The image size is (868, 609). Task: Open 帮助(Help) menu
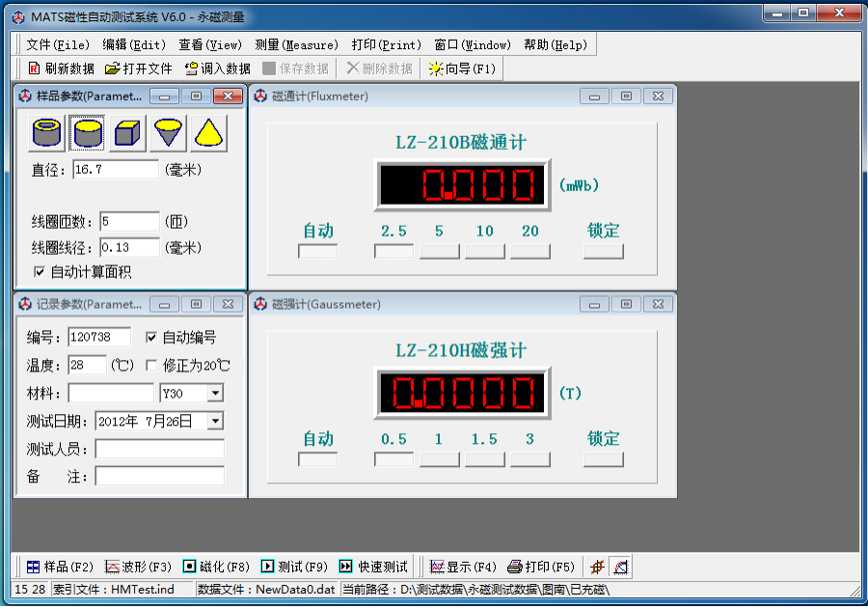pos(556,45)
